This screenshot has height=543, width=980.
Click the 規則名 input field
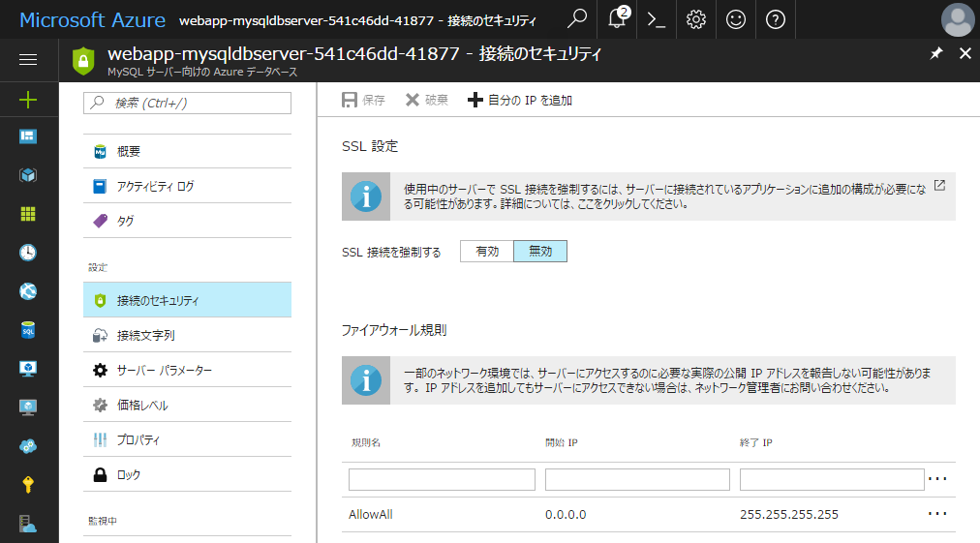[x=442, y=479]
